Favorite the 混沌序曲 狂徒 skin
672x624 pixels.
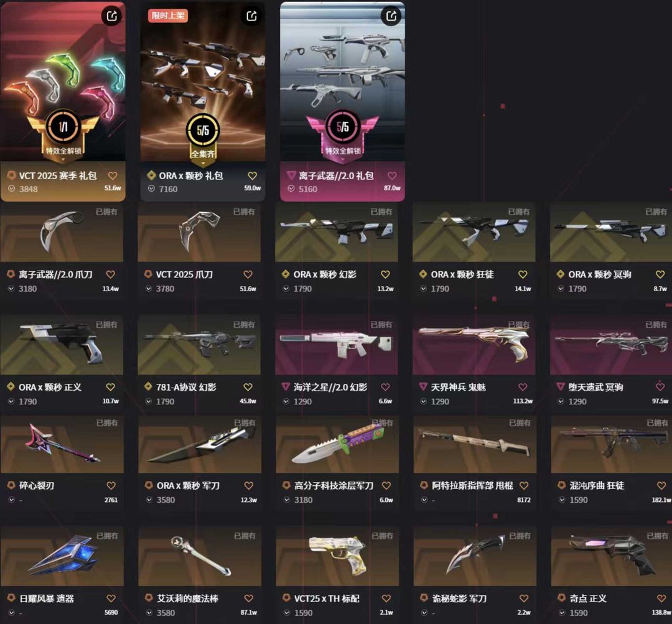661,485
